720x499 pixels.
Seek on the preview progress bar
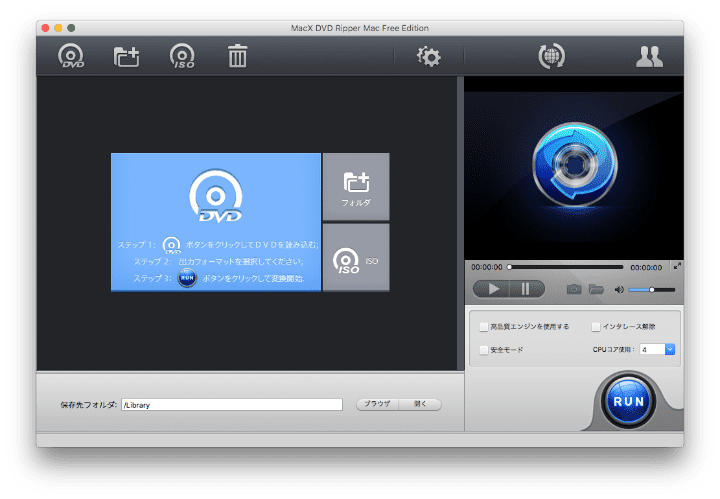pos(565,267)
